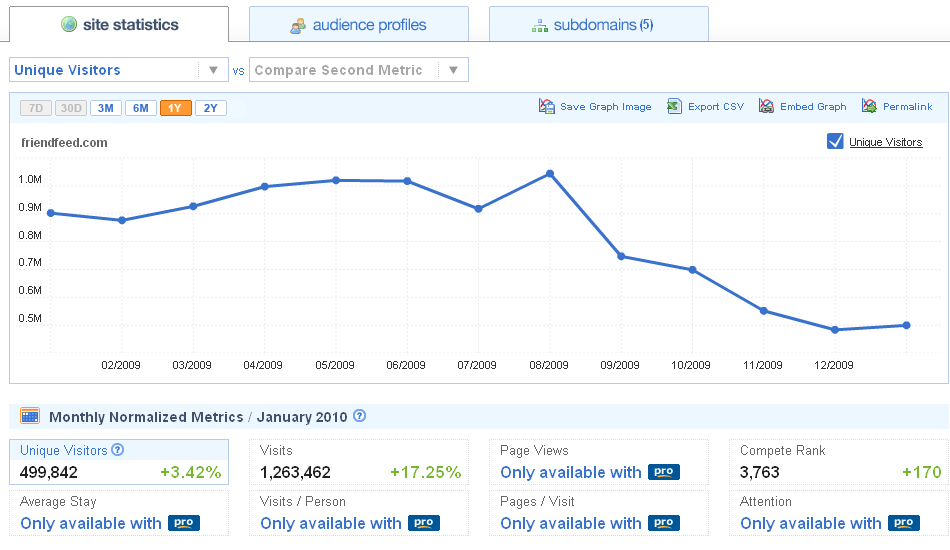Click the 06/2009 x-axis label

click(406, 365)
